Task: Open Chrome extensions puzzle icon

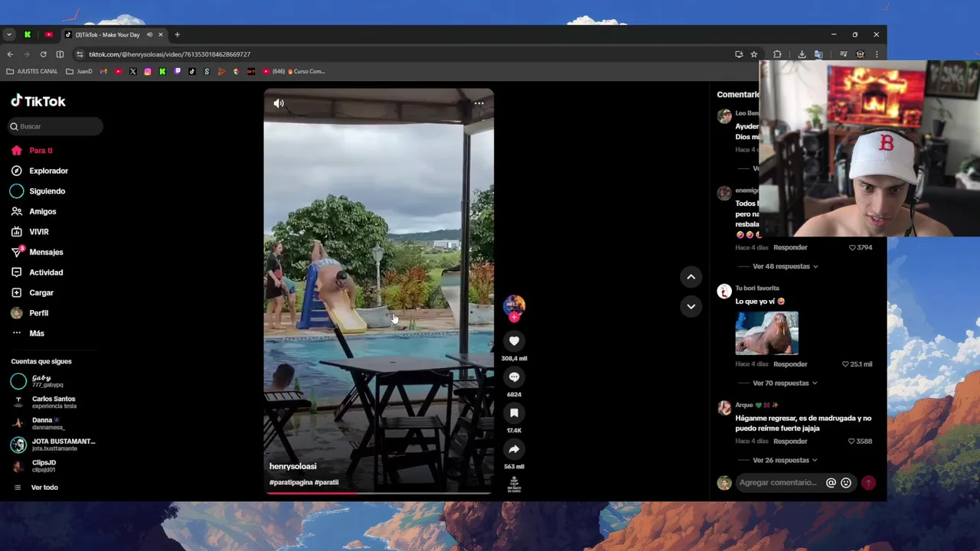Action: pyautogui.click(x=777, y=54)
